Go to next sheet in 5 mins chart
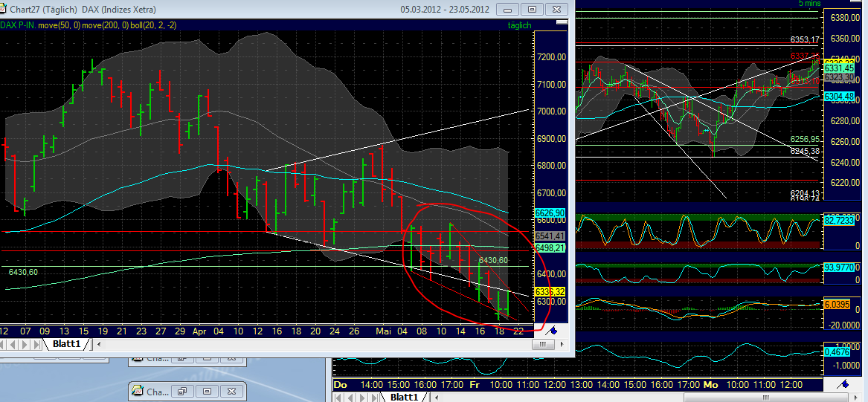The width and height of the screenshot is (868, 402). click(362, 397)
